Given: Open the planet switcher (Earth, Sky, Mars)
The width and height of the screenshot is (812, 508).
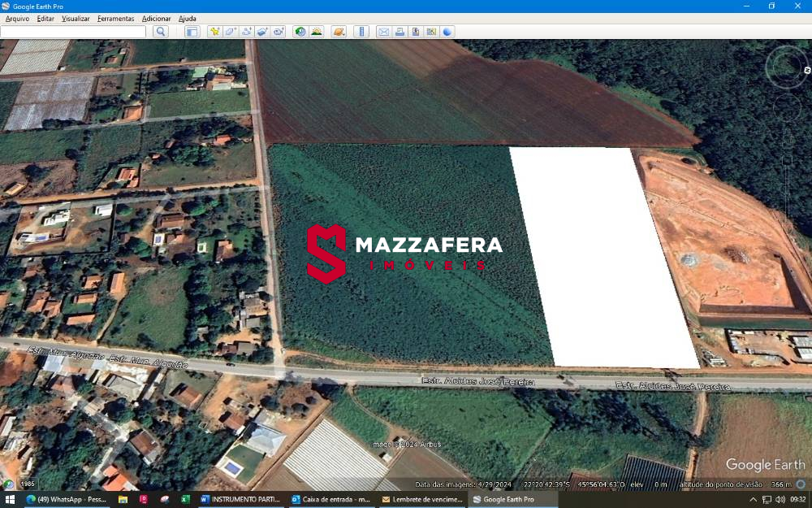Looking at the screenshot, I should click(339, 32).
